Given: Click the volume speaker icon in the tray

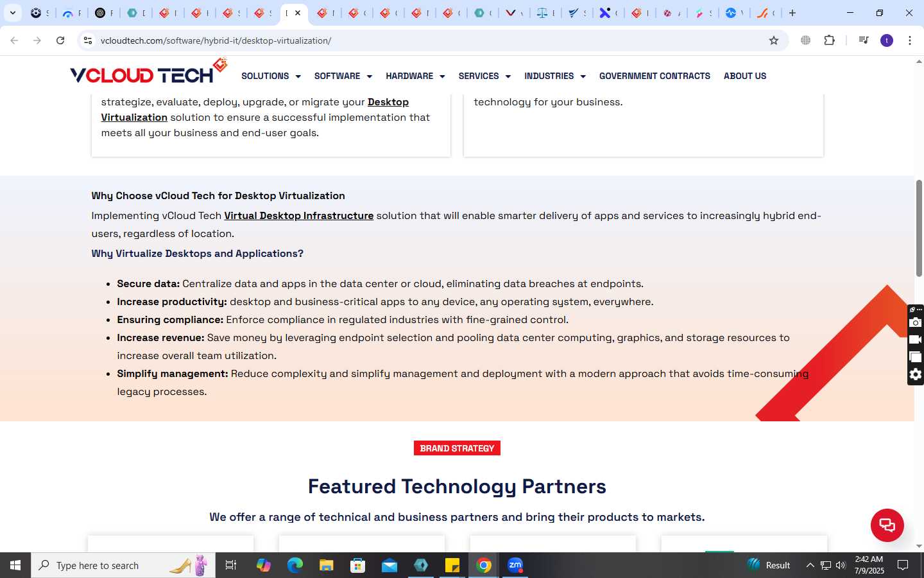Looking at the screenshot, I should point(841,565).
